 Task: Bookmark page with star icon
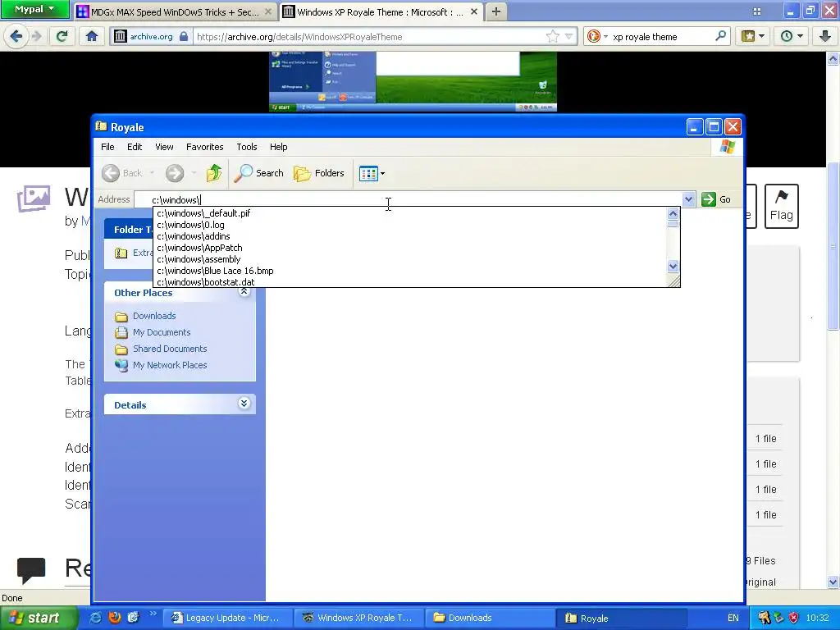(x=553, y=36)
